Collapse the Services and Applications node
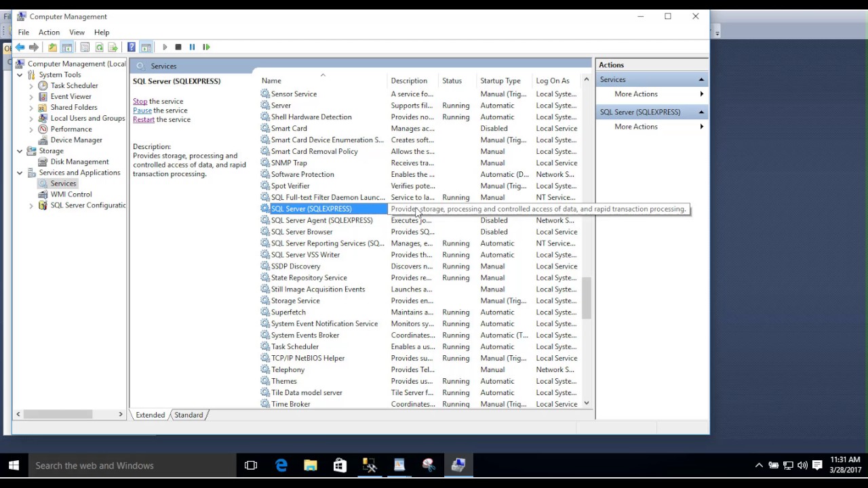Image resolution: width=868 pixels, height=488 pixels. pyautogui.click(x=20, y=172)
